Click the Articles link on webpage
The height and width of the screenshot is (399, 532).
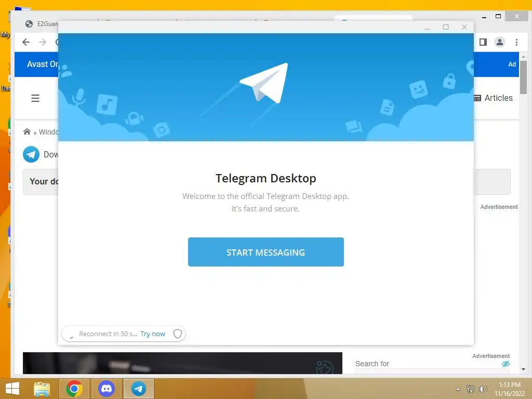[x=494, y=98]
